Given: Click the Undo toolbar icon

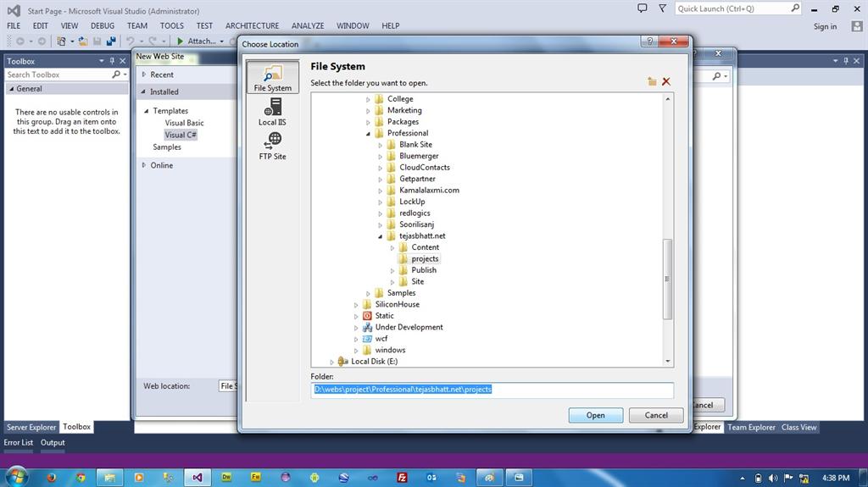Looking at the screenshot, I should (x=130, y=41).
